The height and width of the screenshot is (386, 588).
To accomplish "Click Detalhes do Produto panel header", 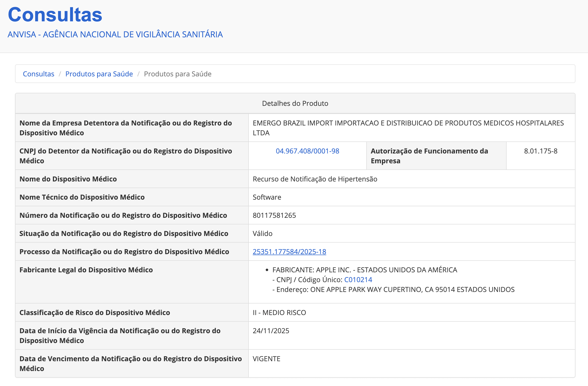I will (295, 103).
